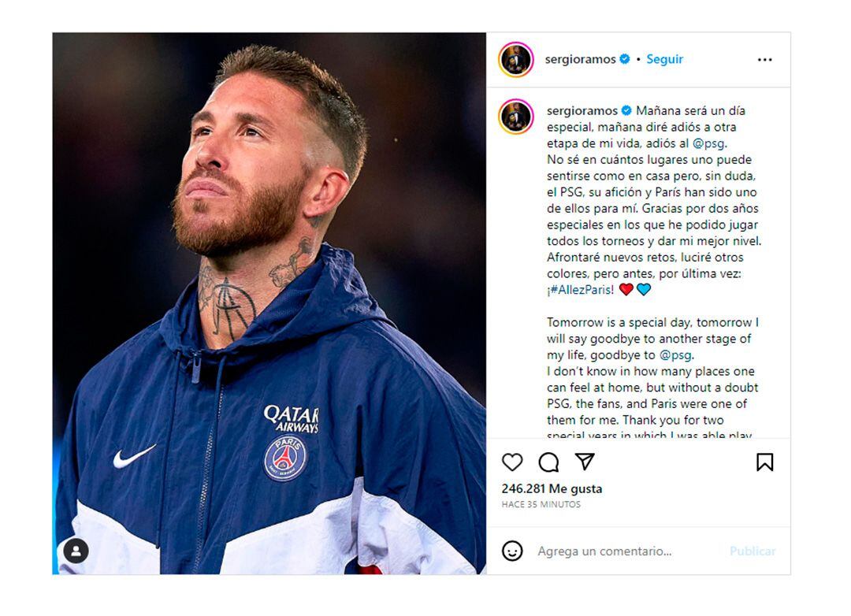Open the three-dots more options menu
The width and height of the screenshot is (851, 616).
(x=764, y=60)
